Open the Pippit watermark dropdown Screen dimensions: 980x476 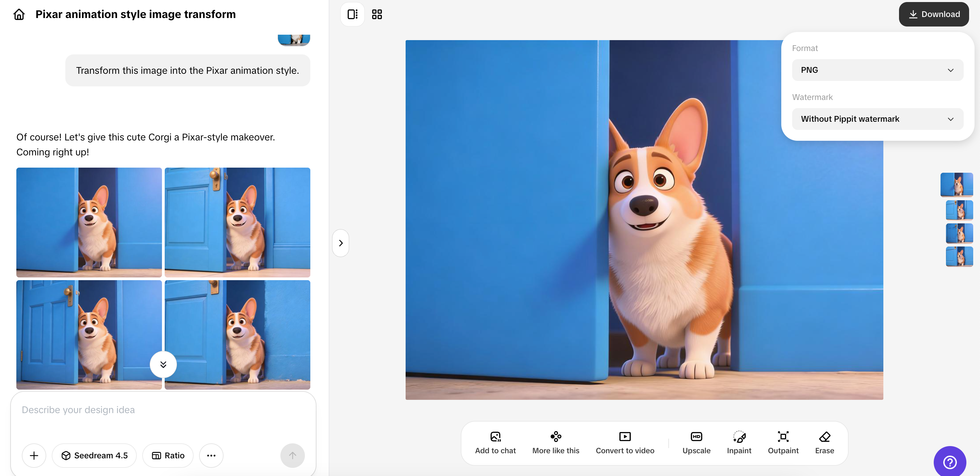pos(877,119)
